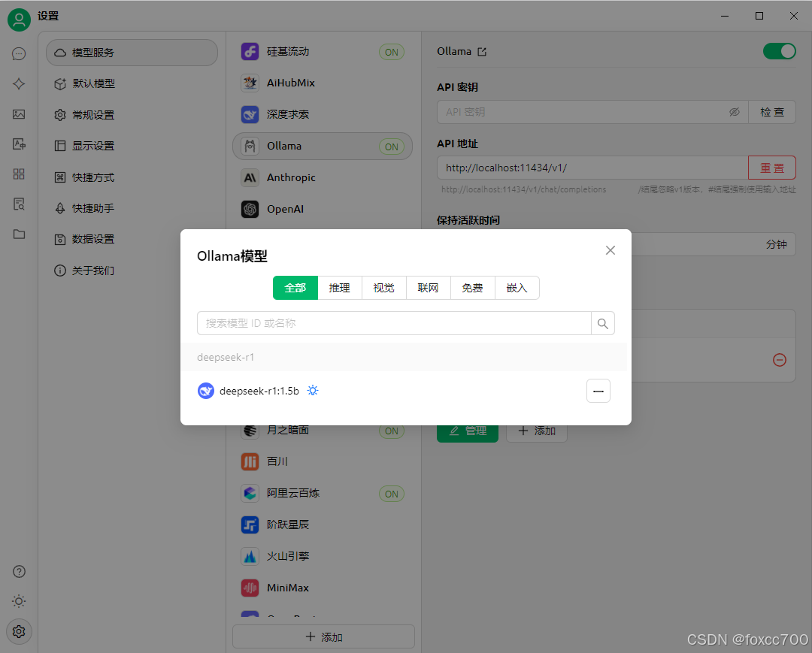Open 默认模型 settings section
This screenshot has width=812, height=653.
pyautogui.click(x=132, y=84)
